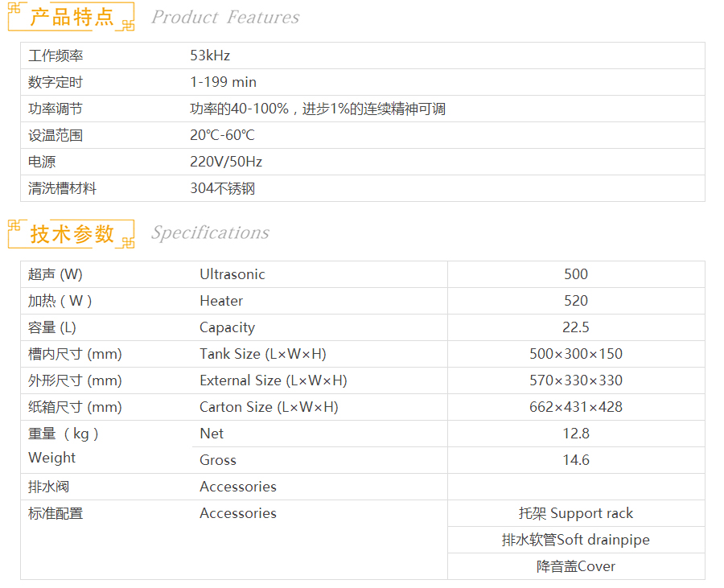Select the 220V/50Hz power supply value
Image resolution: width=724 pixels, height=588 pixels.
pos(226,162)
